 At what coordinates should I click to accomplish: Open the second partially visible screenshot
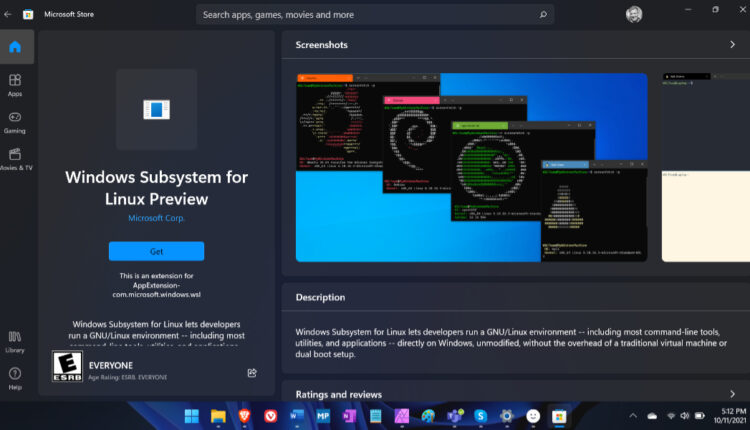[x=705, y=167]
